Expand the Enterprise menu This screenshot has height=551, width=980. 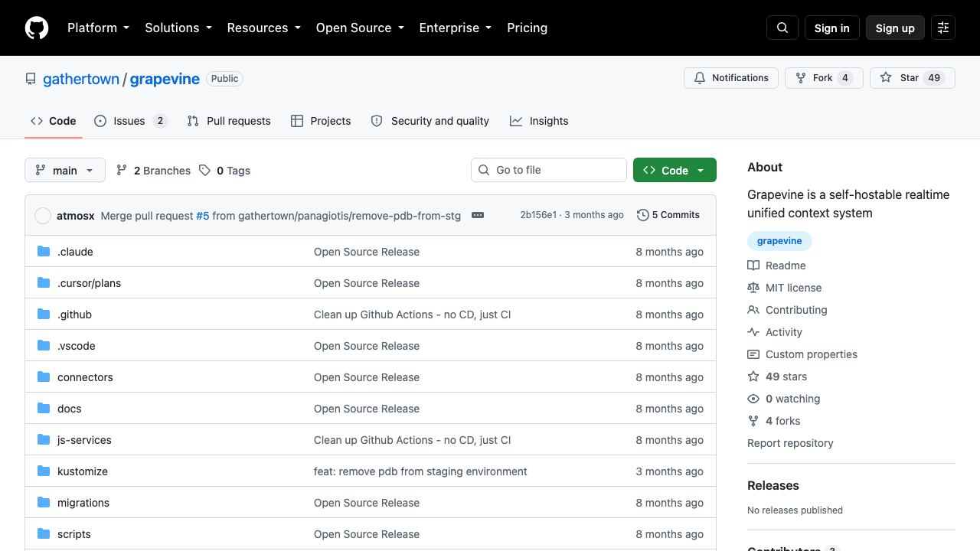[456, 28]
